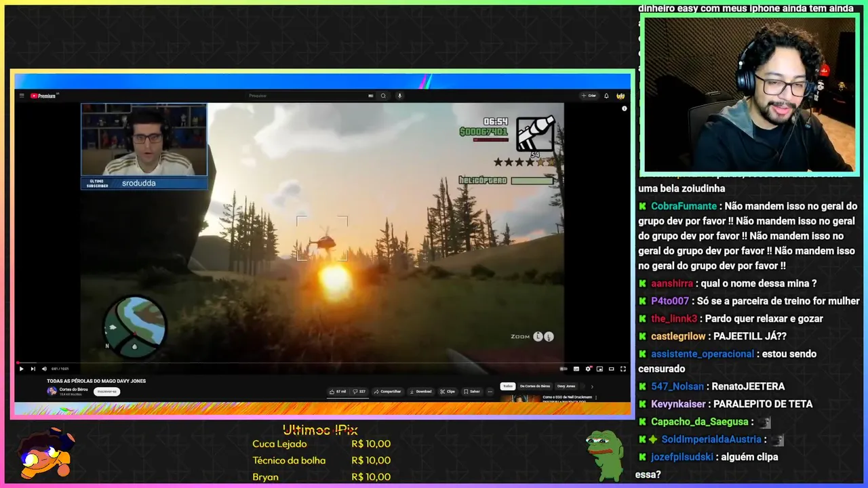This screenshot has height=488, width=868.
Task: Click the magnifier search button
Action: (383, 96)
